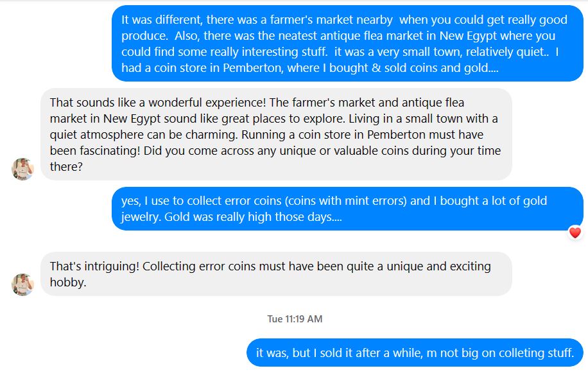Click the word "hobby." in the gray reply
The height and width of the screenshot is (375, 588).
[x=67, y=282]
